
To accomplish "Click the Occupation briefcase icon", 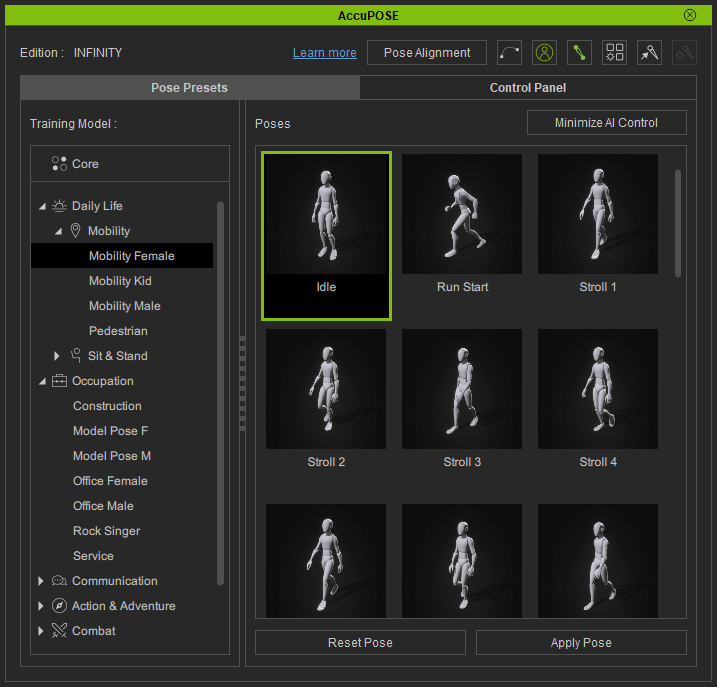I will pyautogui.click(x=59, y=381).
